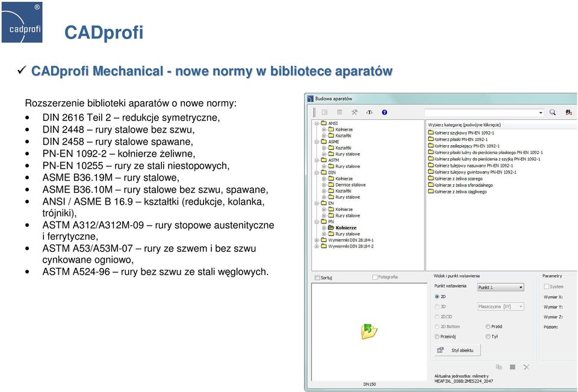Select the 3D radio button
Screen dimensions: 578x392
point(437,306)
